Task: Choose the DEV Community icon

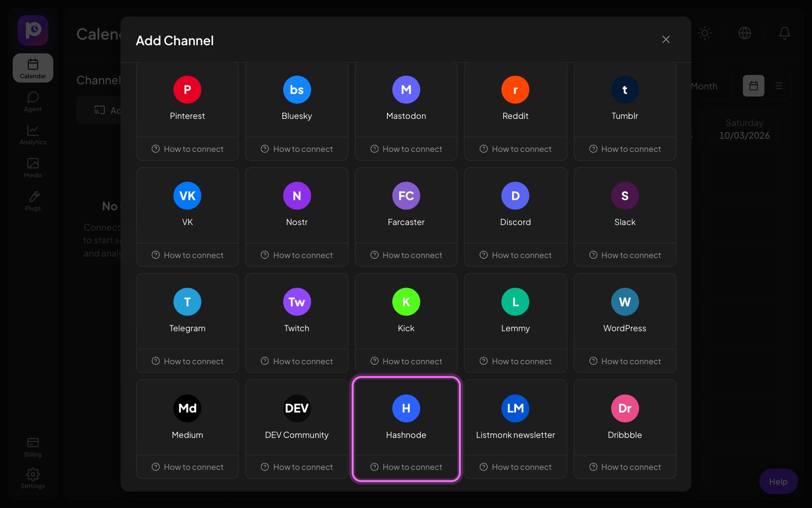Action: pos(297,408)
